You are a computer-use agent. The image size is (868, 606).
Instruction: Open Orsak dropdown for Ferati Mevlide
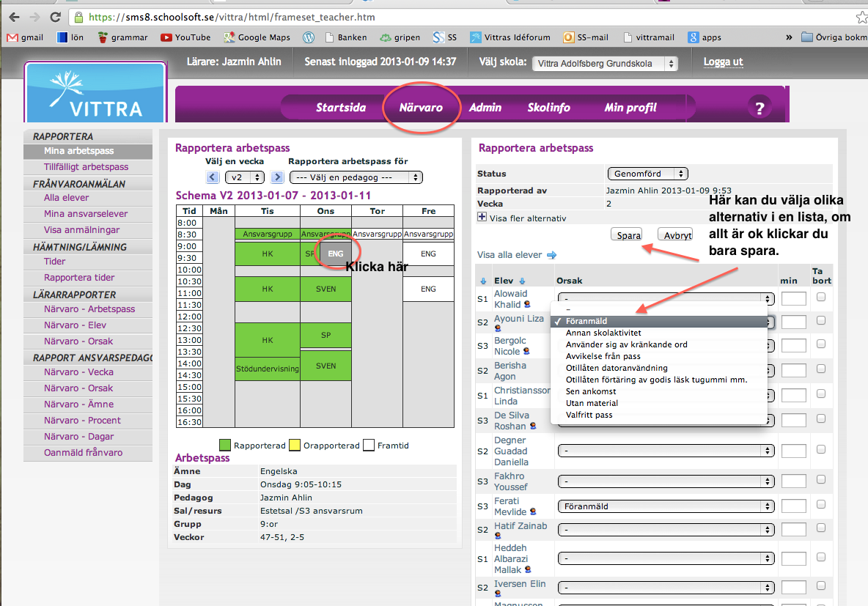(x=666, y=506)
